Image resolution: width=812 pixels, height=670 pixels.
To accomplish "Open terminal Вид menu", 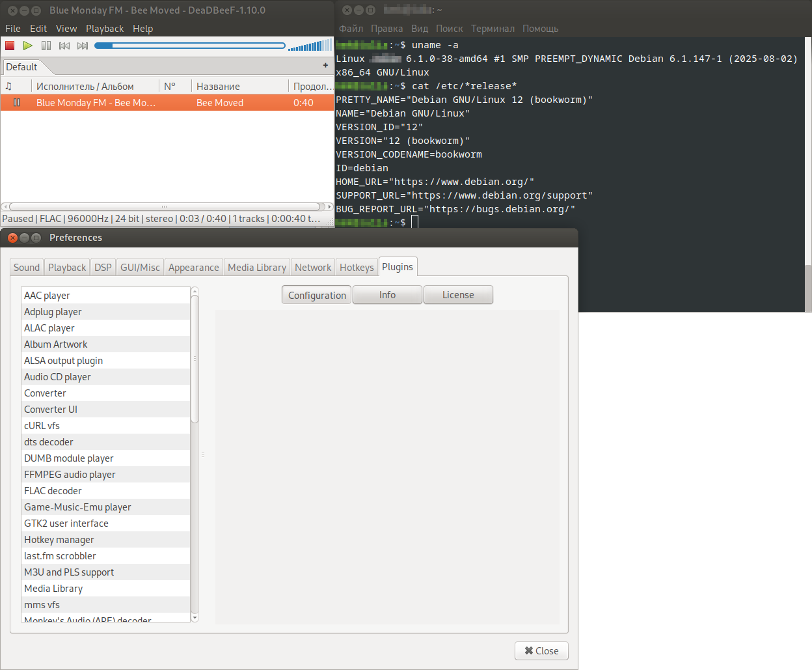I will pyautogui.click(x=420, y=29).
